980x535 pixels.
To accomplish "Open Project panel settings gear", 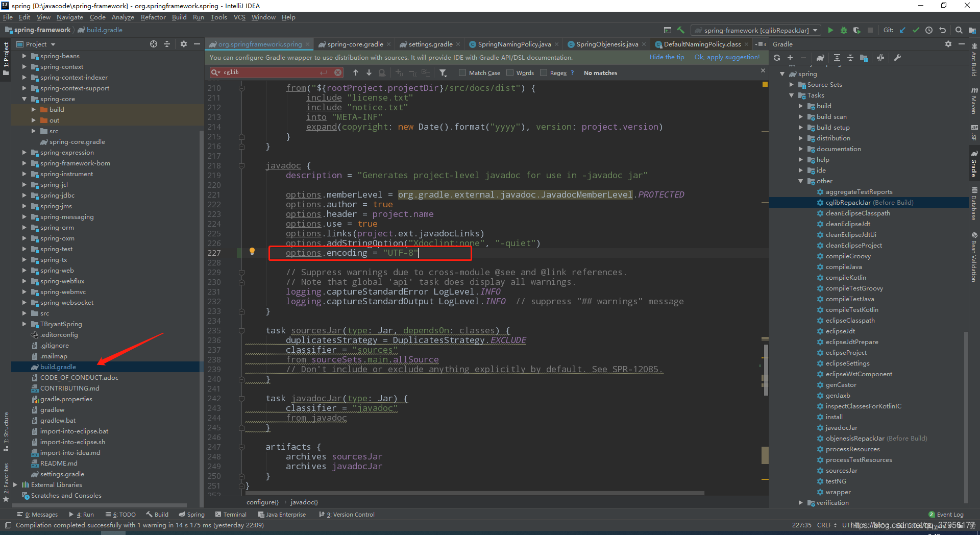I will point(184,44).
